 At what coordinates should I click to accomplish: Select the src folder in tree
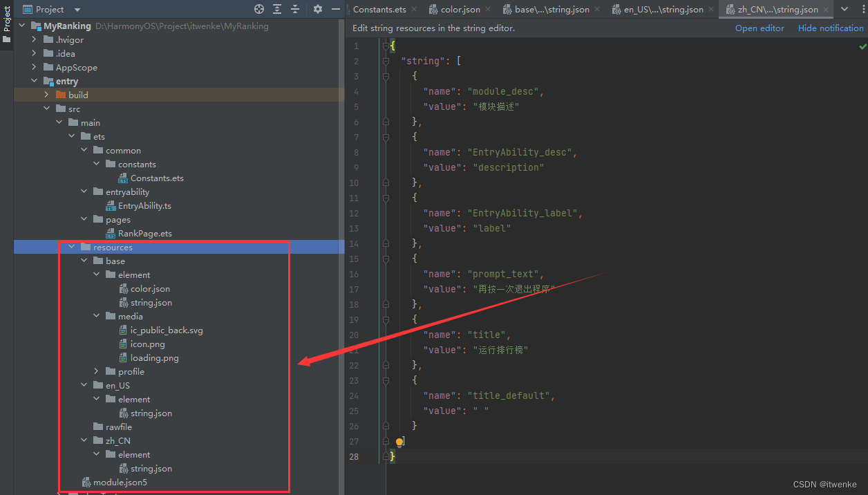74,109
